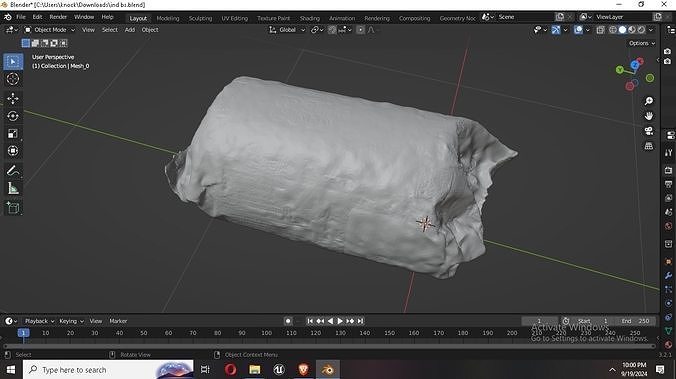
Task: Select the Cursor tool
Action: tap(13, 79)
